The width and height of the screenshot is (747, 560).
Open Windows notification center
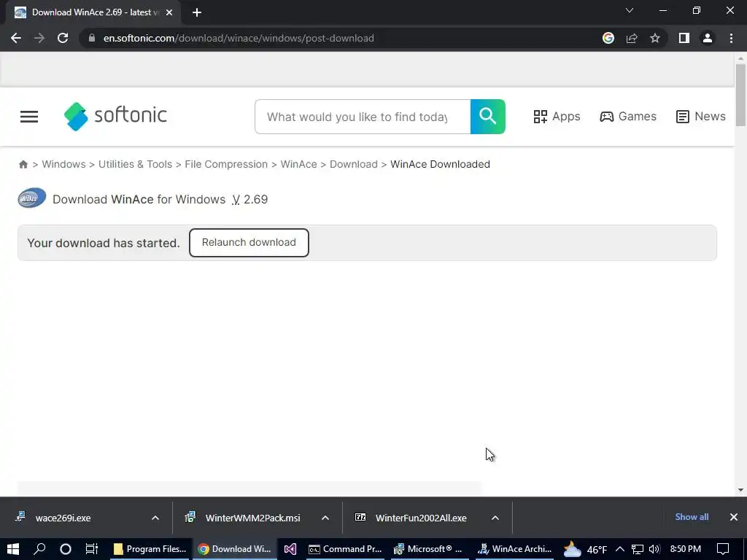(x=723, y=549)
